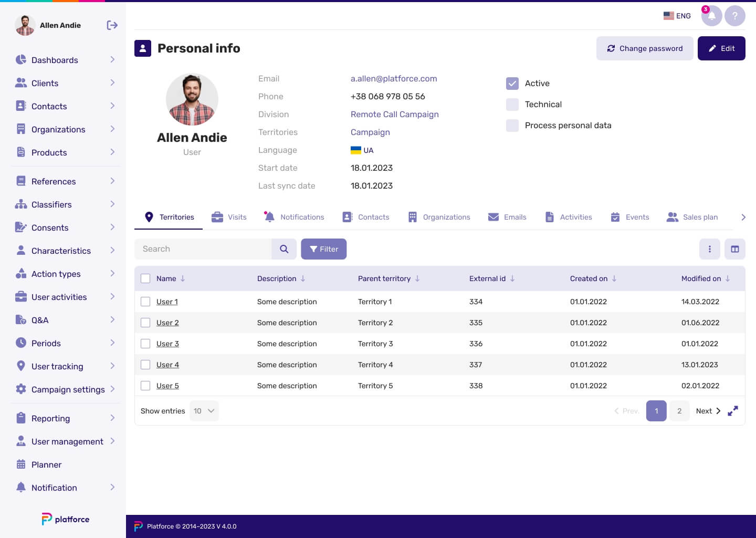Viewport: 756px width, 538px height.
Task: Open the notification bell in top bar
Action: [x=711, y=16]
